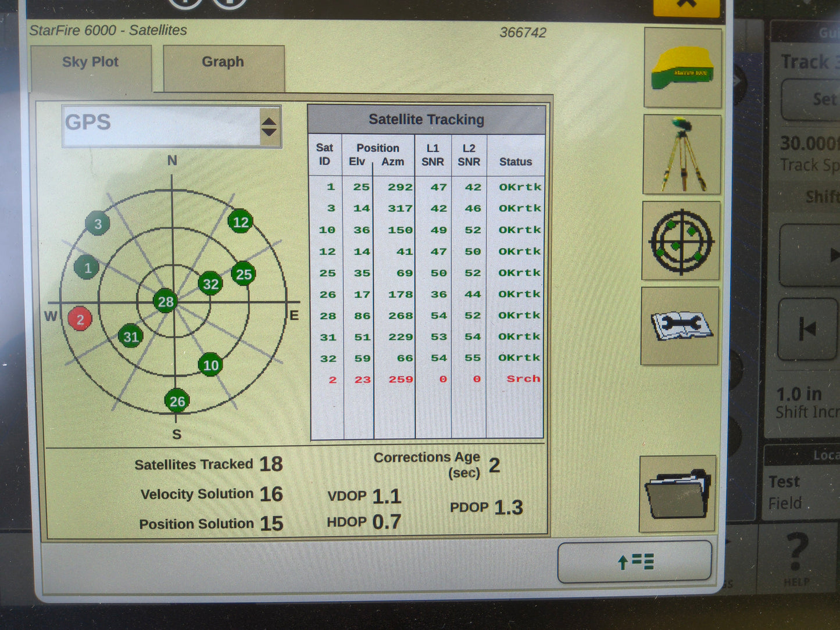840x630 pixels.
Task: Select the red satellite 2 on sky plot
Action: coord(80,318)
